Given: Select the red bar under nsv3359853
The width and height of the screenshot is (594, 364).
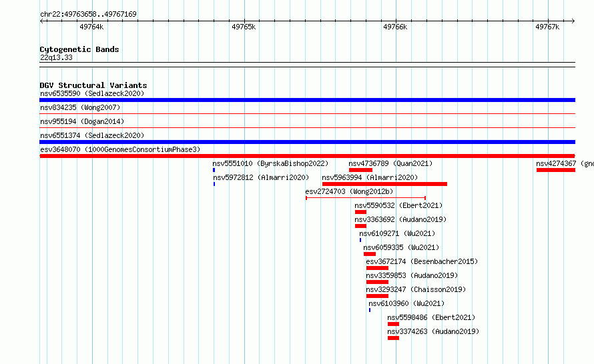Looking at the screenshot, I should 377,282.
